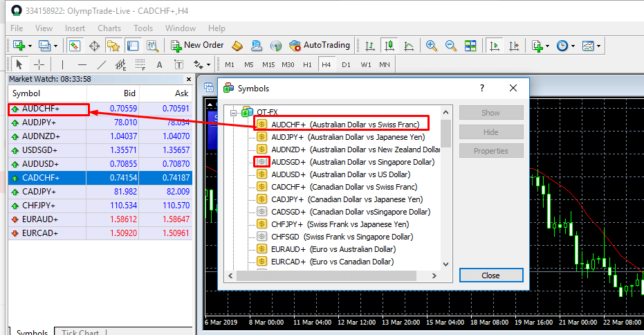
Task: Click the Symbols dialog help question mark
Action: (x=481, y=88)
